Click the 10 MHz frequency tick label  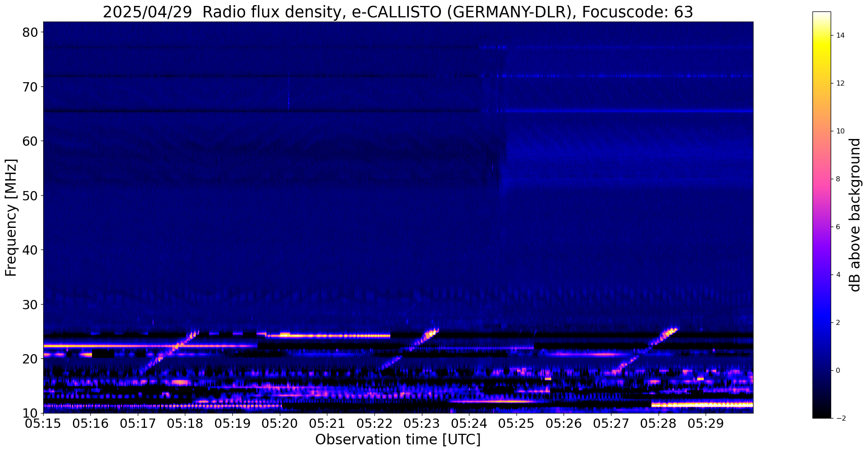(x=29, y=413)
